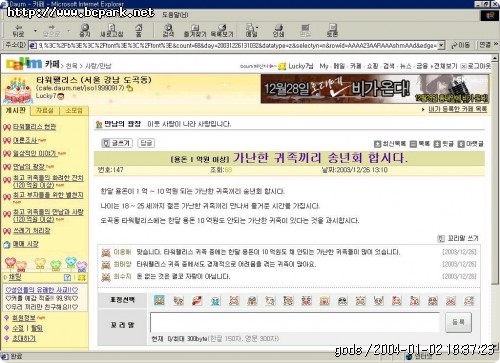Switch to the 소모임 tab

click(x=74, y=111)
